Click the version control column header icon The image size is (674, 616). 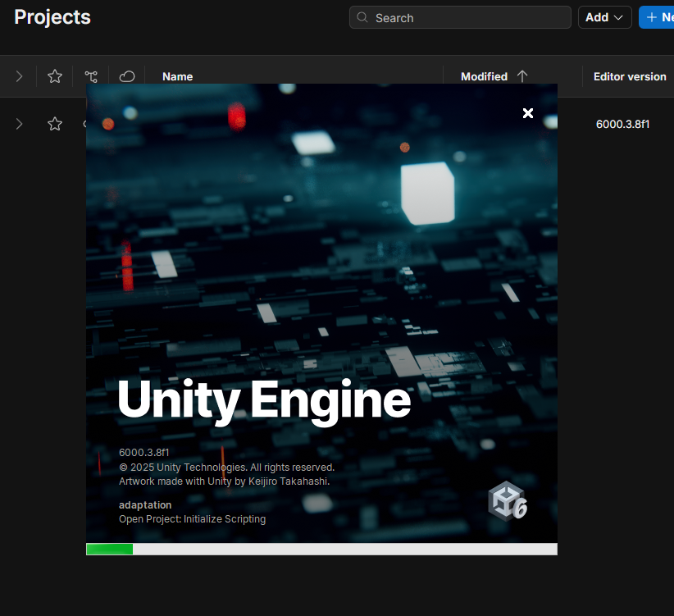pos(91,76)
